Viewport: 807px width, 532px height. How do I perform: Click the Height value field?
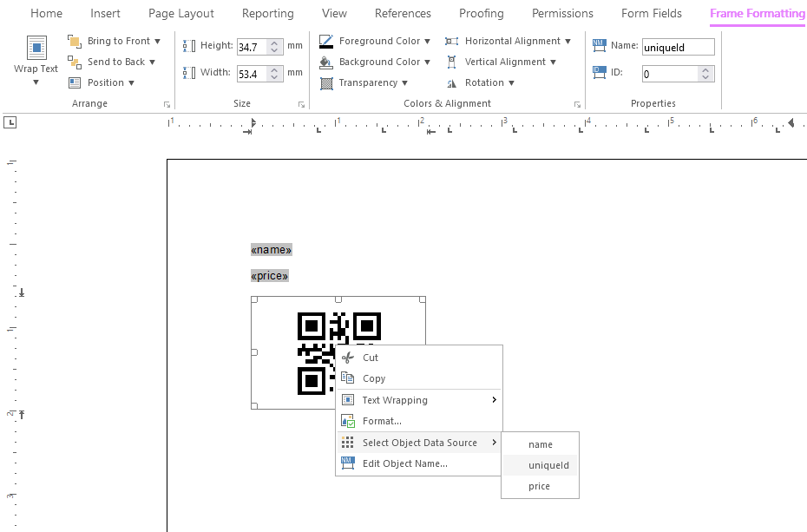253,47
